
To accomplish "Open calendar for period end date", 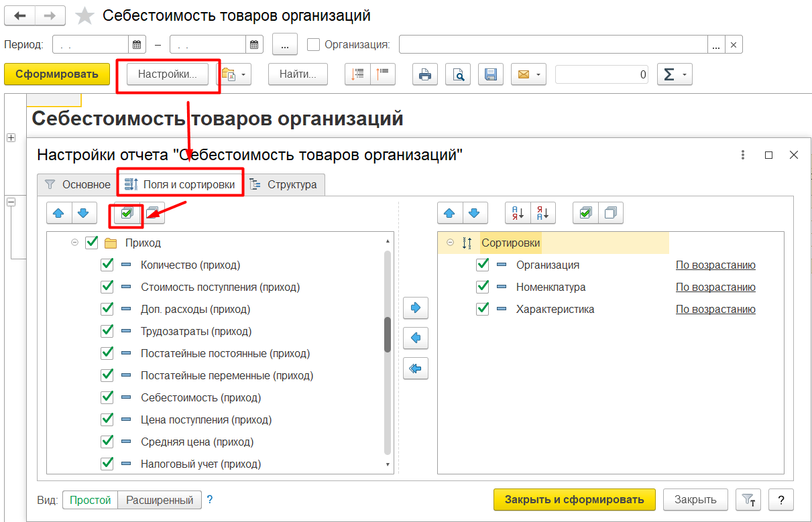I will (x=255, y=45).
